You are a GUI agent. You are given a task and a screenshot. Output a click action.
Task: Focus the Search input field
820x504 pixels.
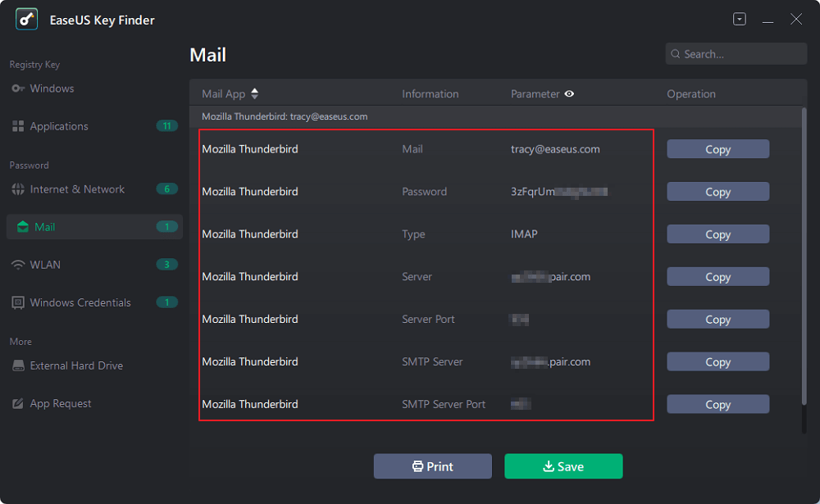click(x=736, y=54)
